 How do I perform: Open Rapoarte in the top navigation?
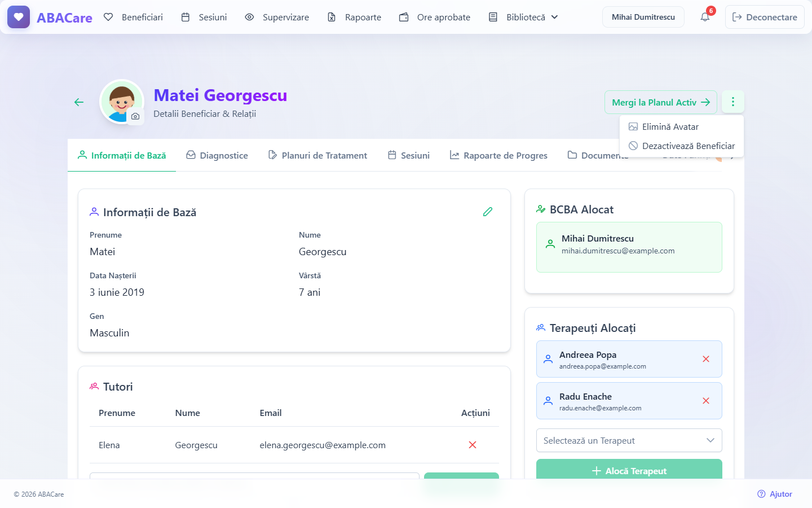355,17
